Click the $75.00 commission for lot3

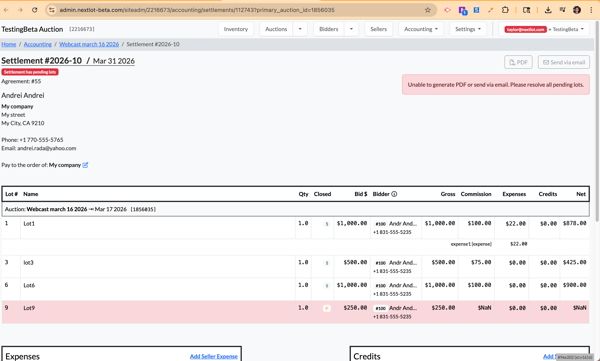tap(481, 262)
